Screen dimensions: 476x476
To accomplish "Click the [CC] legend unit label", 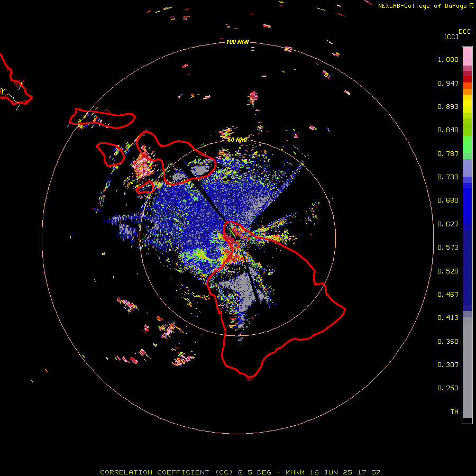I will 451,36.
